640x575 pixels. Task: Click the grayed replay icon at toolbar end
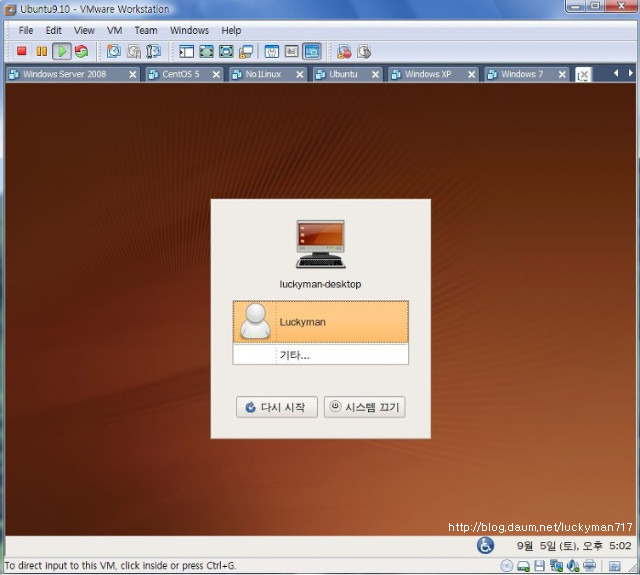pyautogui.click(x=364, y=51)
